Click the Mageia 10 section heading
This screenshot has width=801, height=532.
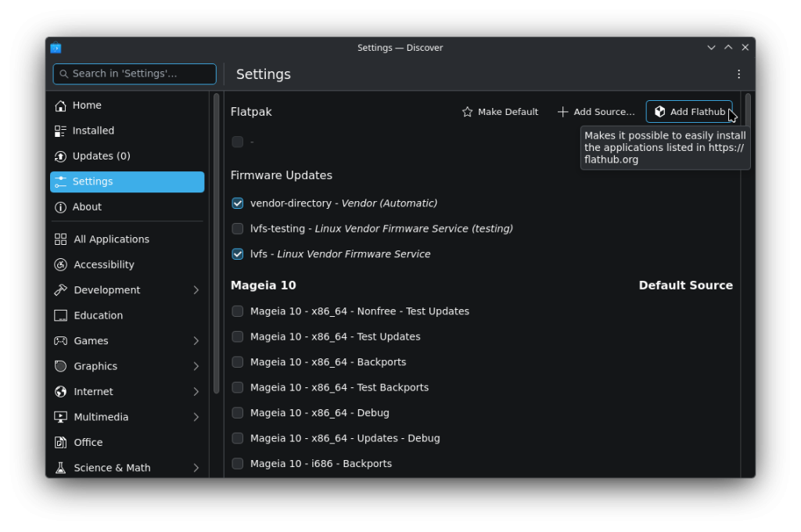click(x=263, y=286)
